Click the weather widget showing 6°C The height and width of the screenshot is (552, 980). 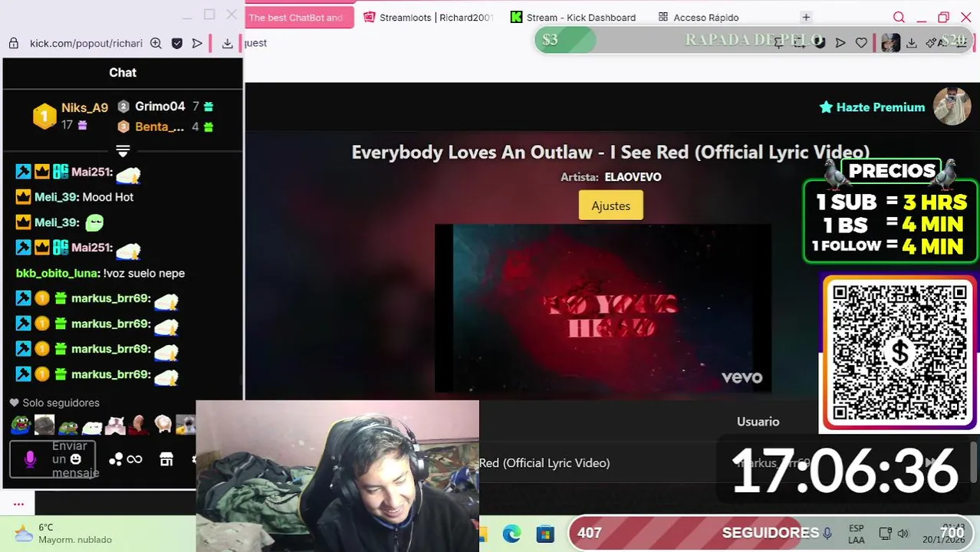(x=64, y=534)
